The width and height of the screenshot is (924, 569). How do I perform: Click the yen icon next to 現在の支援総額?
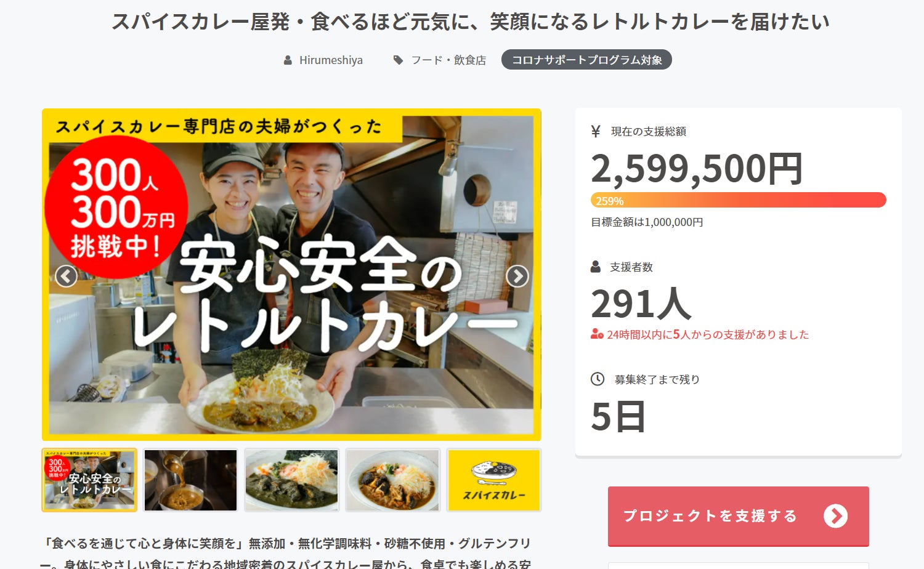(x=596, y=131)
